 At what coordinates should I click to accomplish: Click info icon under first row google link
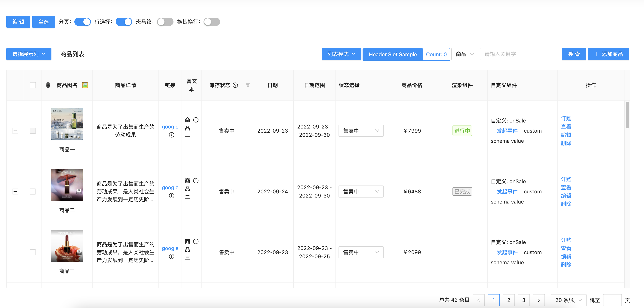(x=171, y=135)
